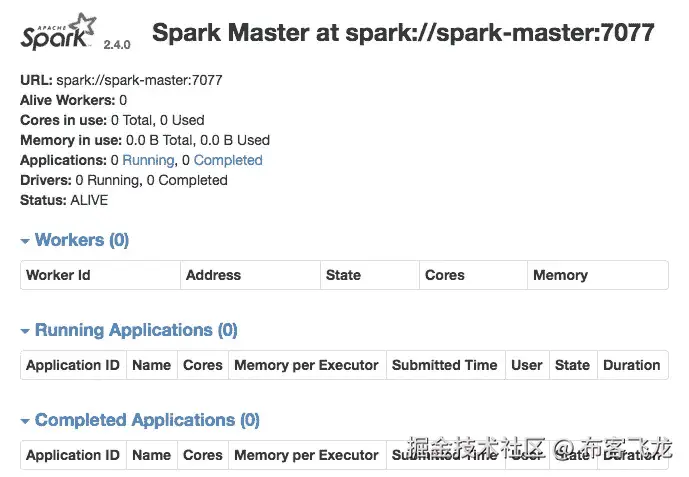Sort Completed Applications by Name
The height and width of the screenshot is (477, 689).
click(152, 455)
